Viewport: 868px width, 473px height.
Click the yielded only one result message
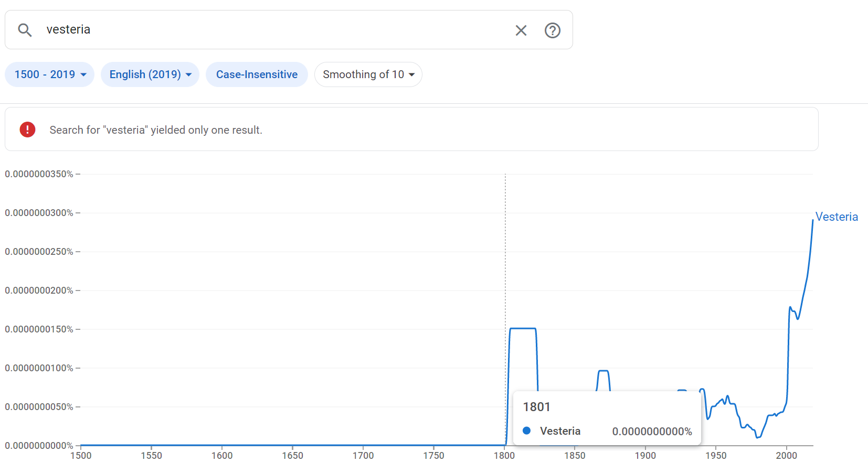tap(156, 130)
